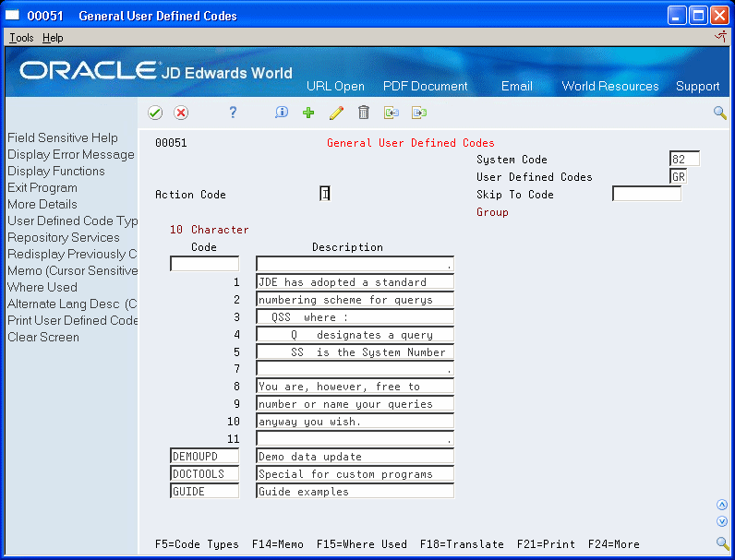This screenshot has width=735, height=560.
Task: Click the empty first Description field
Action: 355,264
